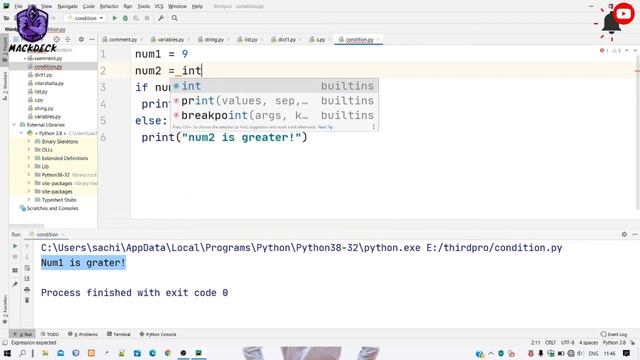Collapse the External Libraries node
This screenshot has width=640, height=360.
point(15,125)
